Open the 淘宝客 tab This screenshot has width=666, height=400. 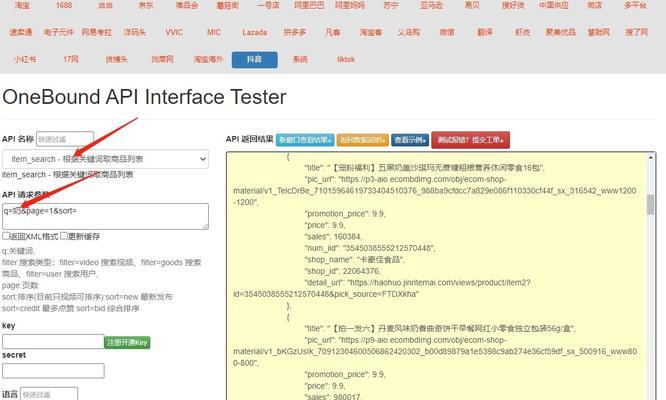[371, 32]
